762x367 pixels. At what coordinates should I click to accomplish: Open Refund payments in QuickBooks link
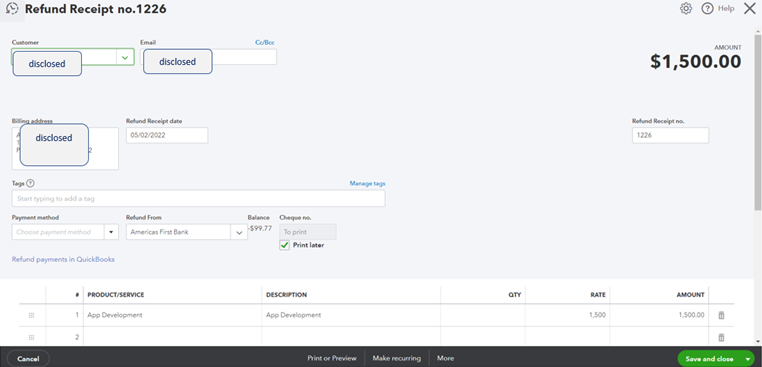pyautogui.click(x=63, y=259)
